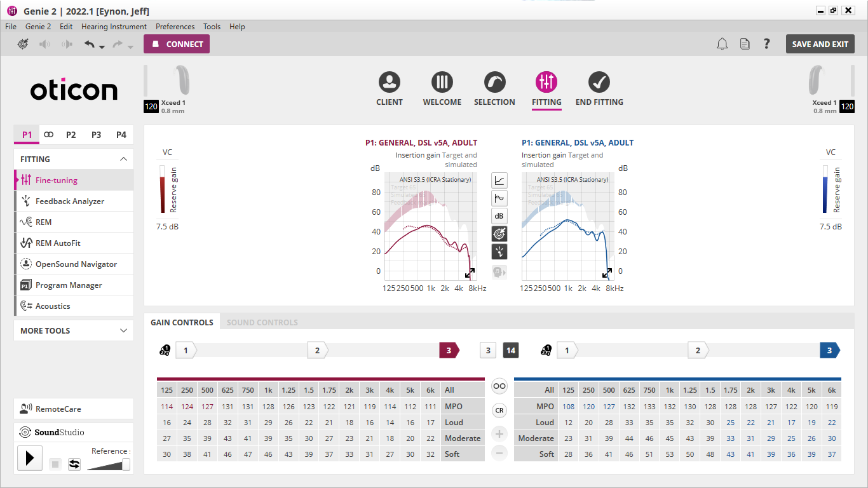The height and width of the screenshot is (488, 868).
Task: Enlarge the right ear red graph
Action: point(470,273)
